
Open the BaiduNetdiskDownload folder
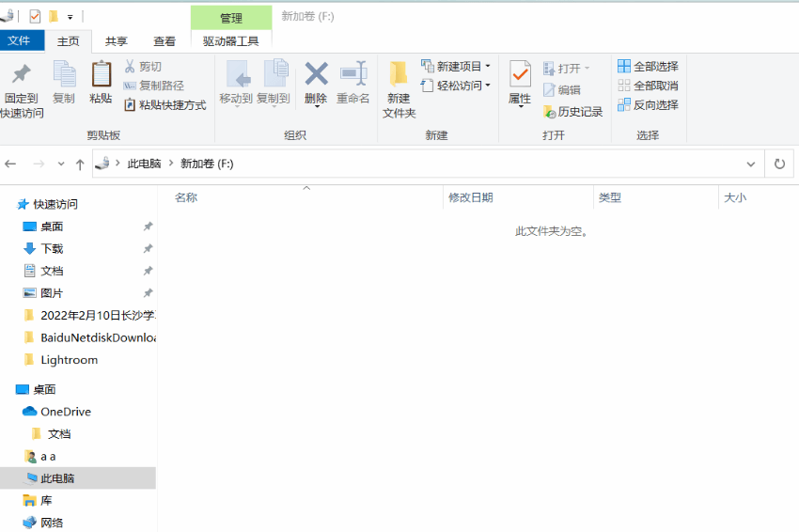[x=89, y=337]
